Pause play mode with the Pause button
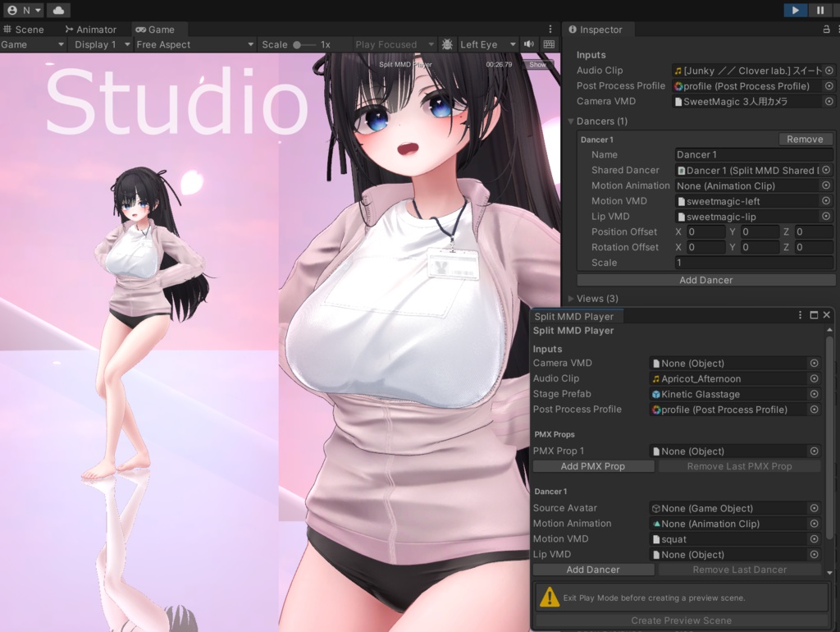 [x=819, y=10]
